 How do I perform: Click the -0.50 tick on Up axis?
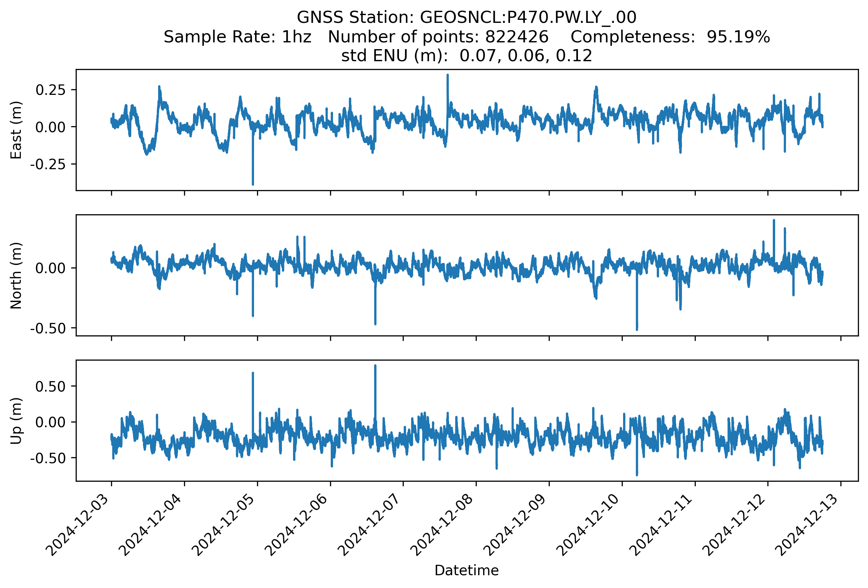pos(48,458)
